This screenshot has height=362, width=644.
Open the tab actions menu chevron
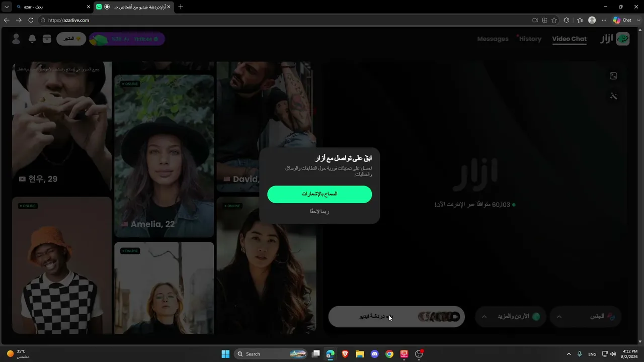tap(7, 7)
